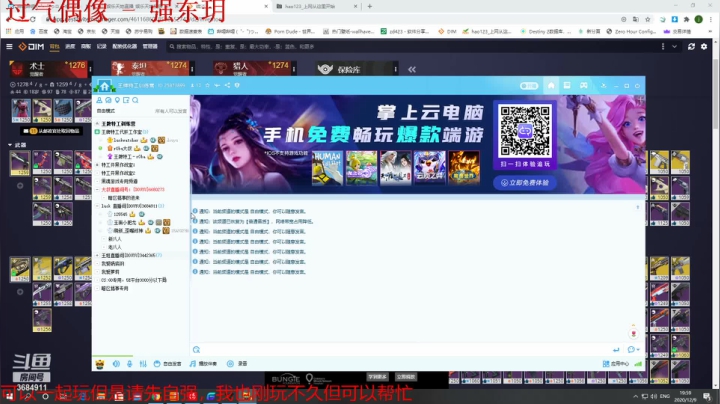Open the second DIM navigation tab
Viewport: 720px width, 404px height.
coord(70,46)
